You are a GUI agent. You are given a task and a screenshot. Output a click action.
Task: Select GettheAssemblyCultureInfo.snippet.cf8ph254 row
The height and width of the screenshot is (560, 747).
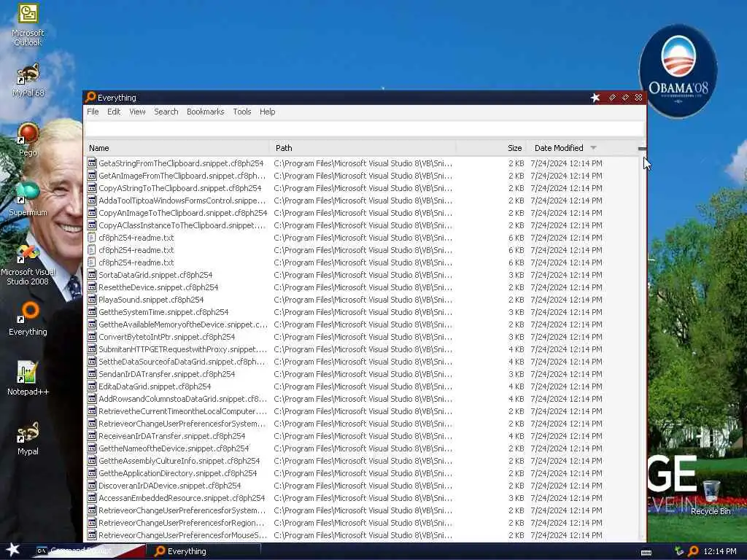(x=361, y=461)
